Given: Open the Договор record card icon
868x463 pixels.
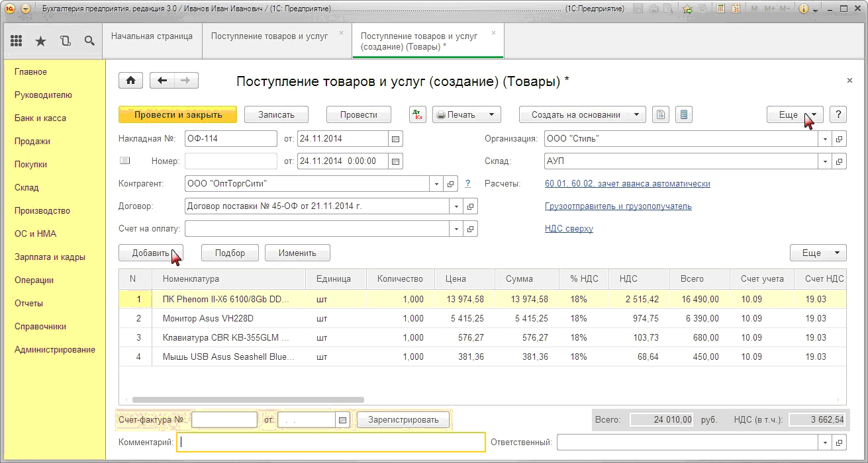Looking at the screenshot, I should coord(471,206).
